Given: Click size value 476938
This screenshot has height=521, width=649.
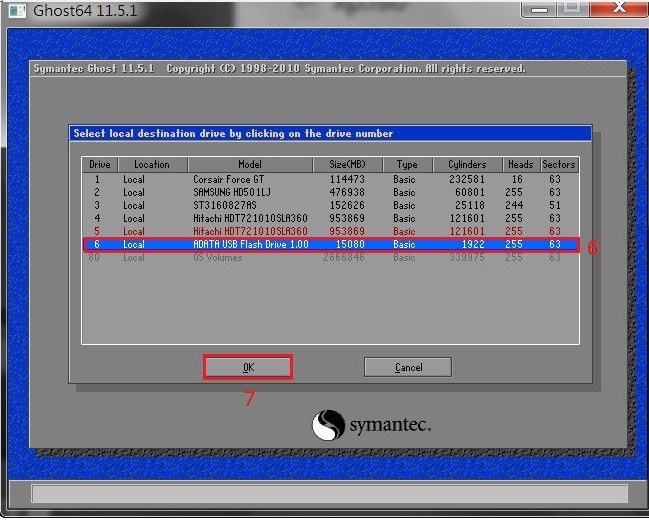Looking at the screenshot, I should coord(347,192).
